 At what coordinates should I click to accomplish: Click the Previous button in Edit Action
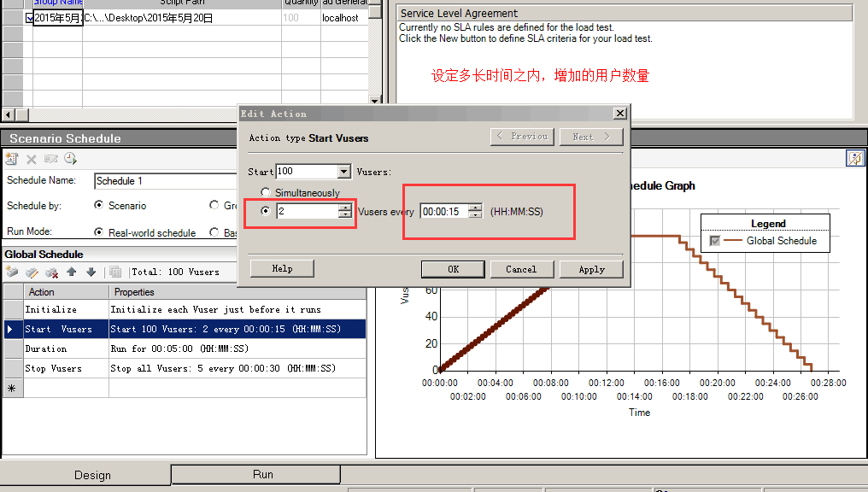tap(523, 137)
